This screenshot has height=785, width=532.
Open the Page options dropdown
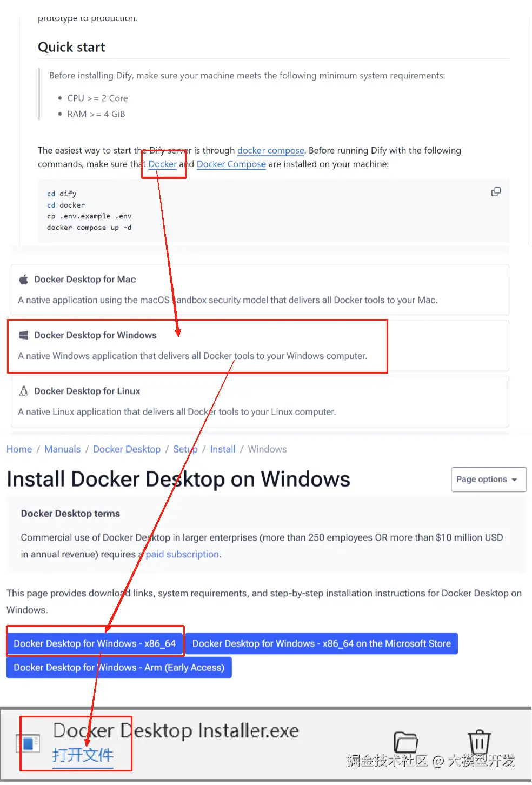(x=489, y=480)
